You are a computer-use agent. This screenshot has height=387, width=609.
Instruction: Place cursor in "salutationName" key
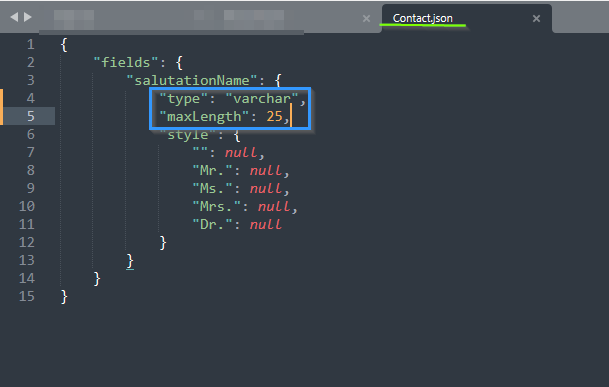tap(192, 80)
